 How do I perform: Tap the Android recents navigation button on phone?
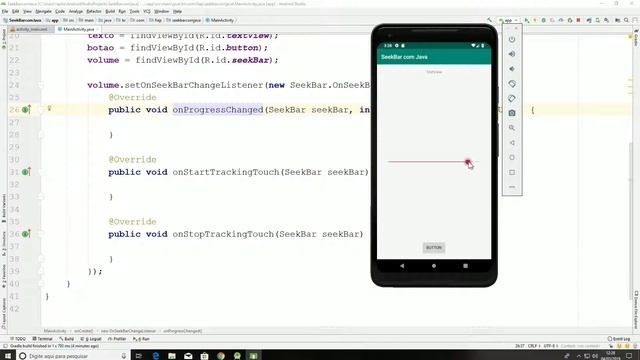click(x=465, y=266)
